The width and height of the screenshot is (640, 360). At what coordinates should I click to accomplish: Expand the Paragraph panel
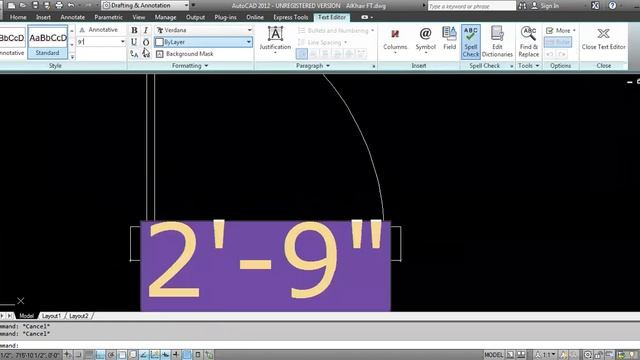coord(313,66)
